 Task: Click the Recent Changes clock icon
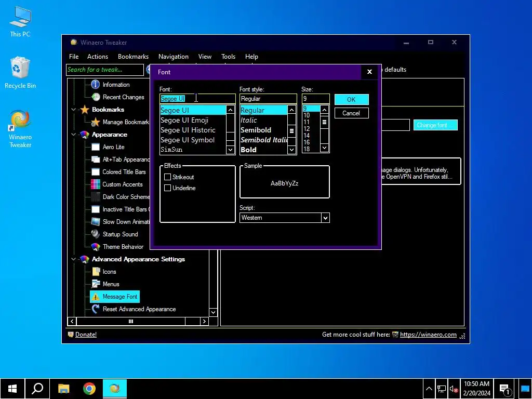point(96,97)
